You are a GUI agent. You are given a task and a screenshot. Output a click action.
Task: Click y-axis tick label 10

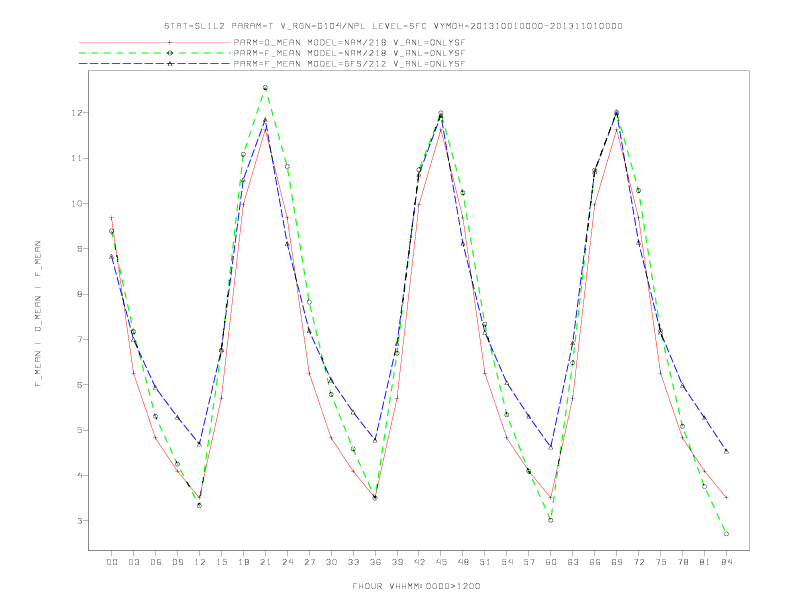coord(77,203)
